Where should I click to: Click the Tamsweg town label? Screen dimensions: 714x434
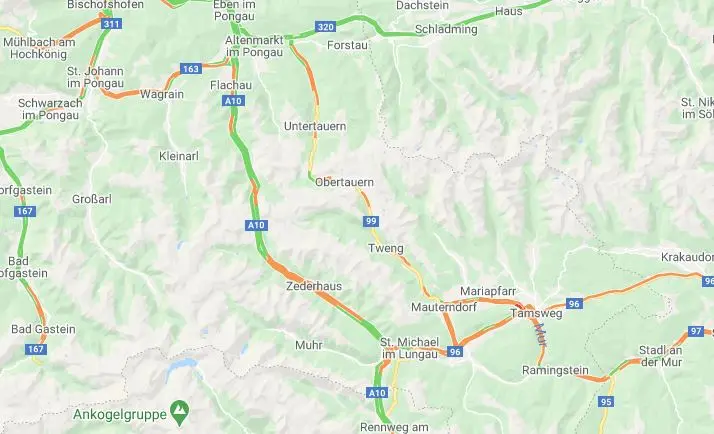[536, 313]
